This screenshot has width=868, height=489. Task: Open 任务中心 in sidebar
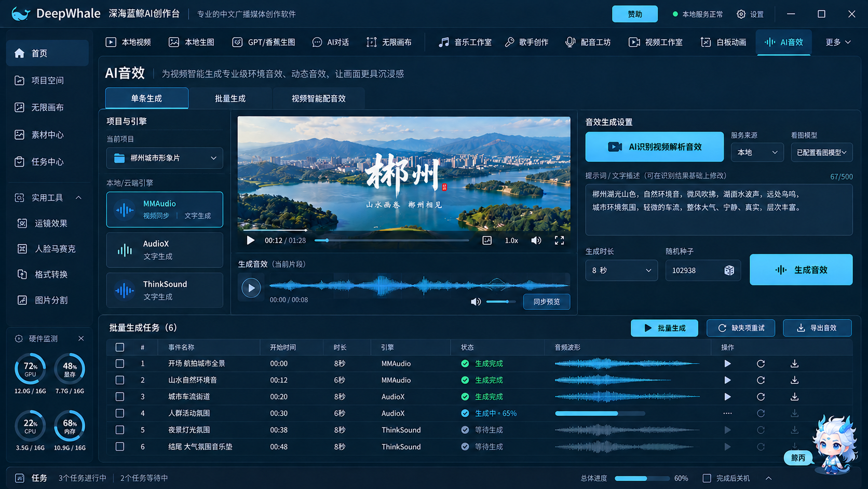[x=47, y=162]
